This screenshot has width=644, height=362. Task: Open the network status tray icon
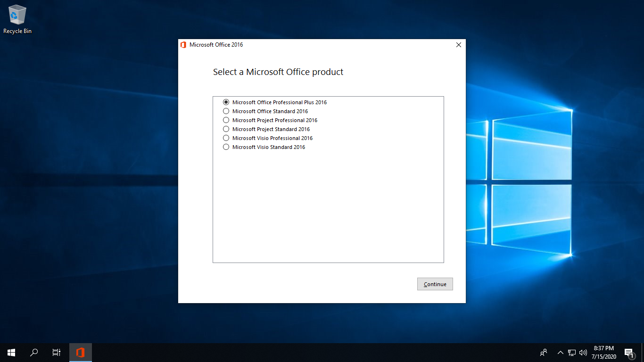572,352
